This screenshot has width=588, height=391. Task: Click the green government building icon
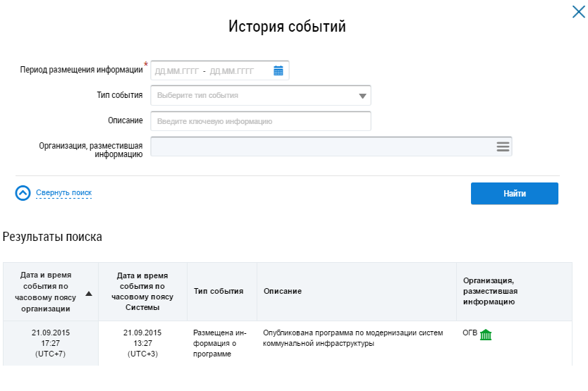tap(485, 335)
